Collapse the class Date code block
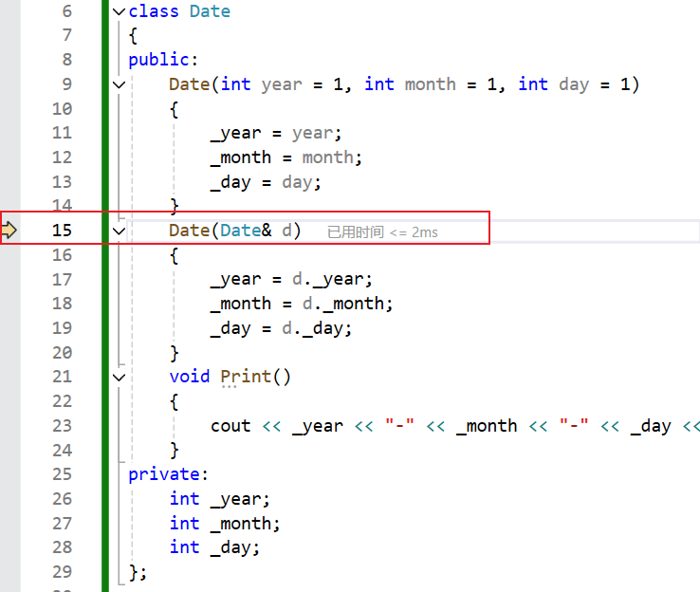 pyautogui.click(x=119, y=11)
